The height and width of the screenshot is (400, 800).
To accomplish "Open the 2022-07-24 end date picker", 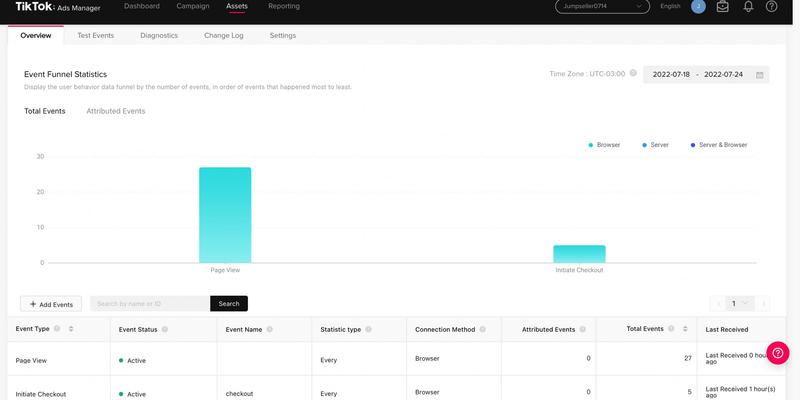I will click(x=723, y=74).
